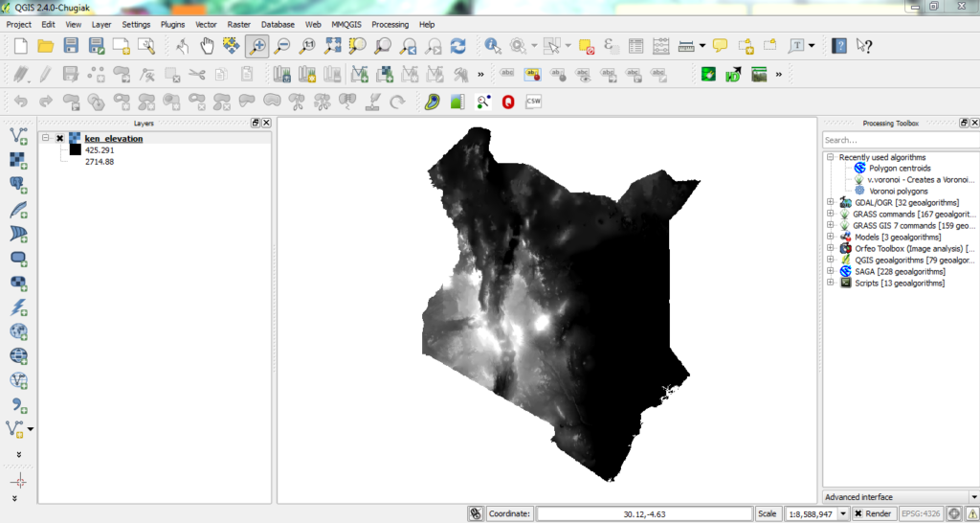The width and height of the screenshot is (980, 523).
Task: Open the field calculator abacus icon
Action: [660, 46]
